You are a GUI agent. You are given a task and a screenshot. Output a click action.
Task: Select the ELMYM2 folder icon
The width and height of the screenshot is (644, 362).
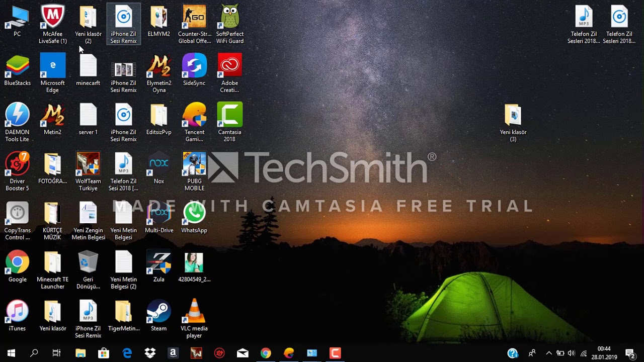158,21
